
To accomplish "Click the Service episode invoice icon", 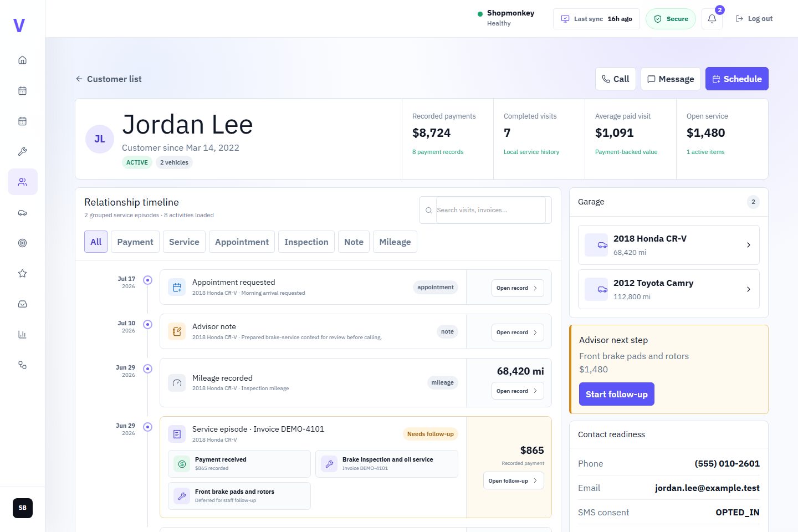I will click(x=177, y=434).
